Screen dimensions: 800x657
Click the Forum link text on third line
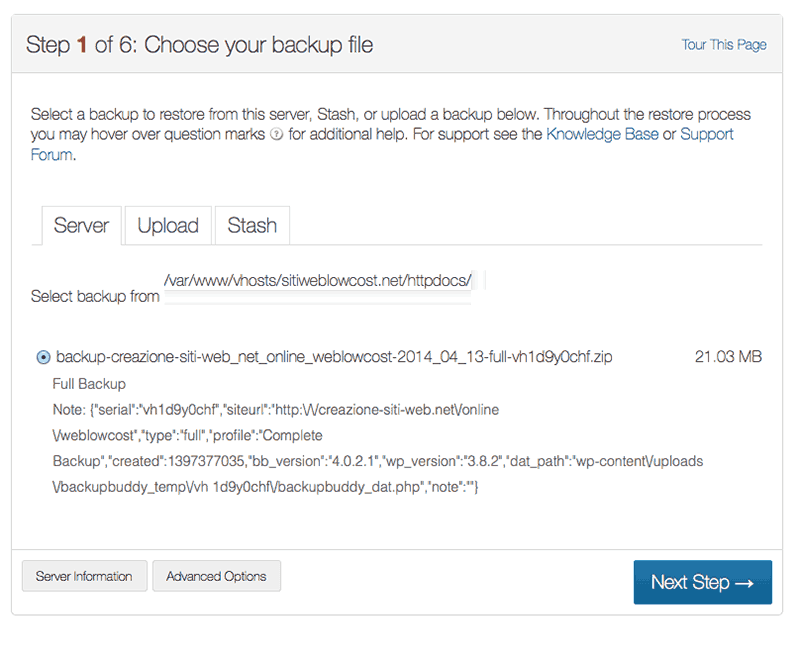(52, 155)
